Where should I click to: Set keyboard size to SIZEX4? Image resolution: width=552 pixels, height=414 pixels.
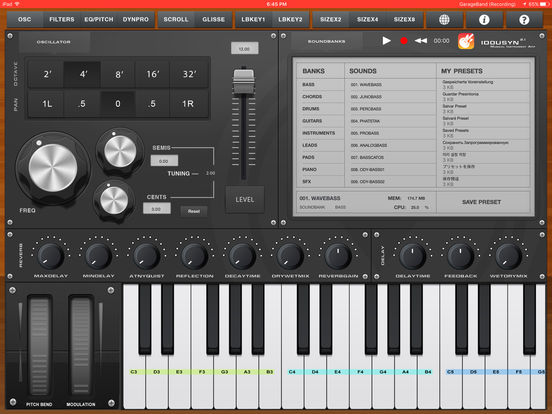point(368,19)
